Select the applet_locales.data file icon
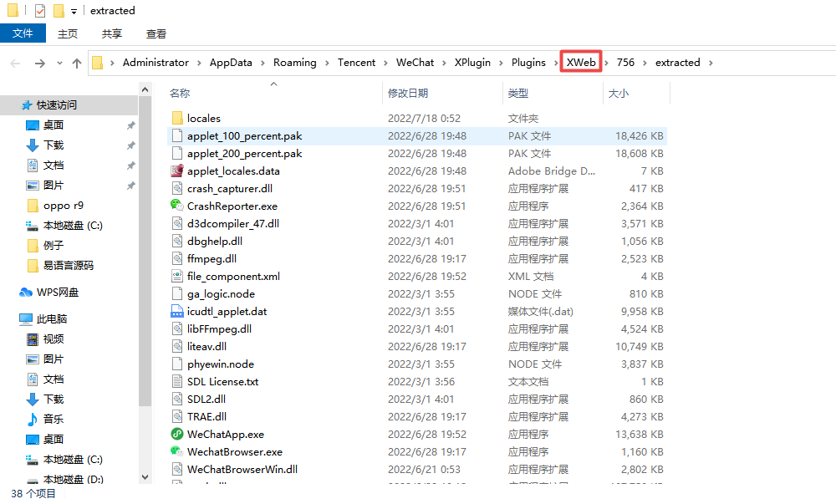Screen dimensions: 836x504 (177, 171)
